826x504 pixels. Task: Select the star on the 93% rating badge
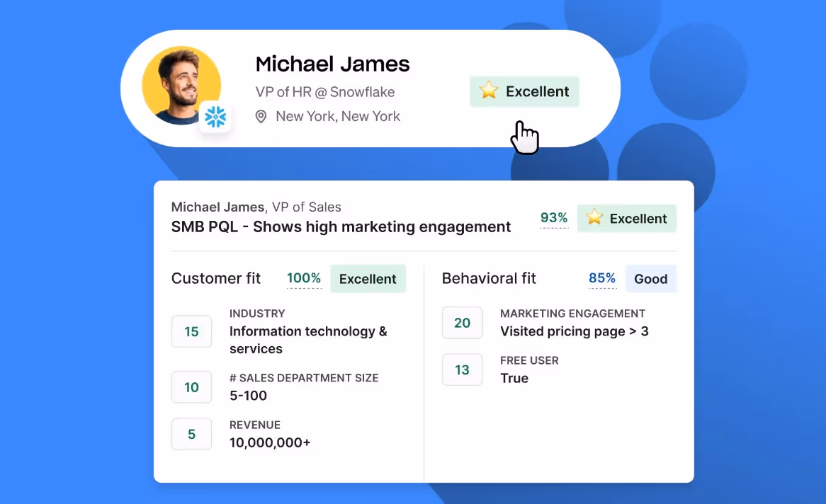594,218
